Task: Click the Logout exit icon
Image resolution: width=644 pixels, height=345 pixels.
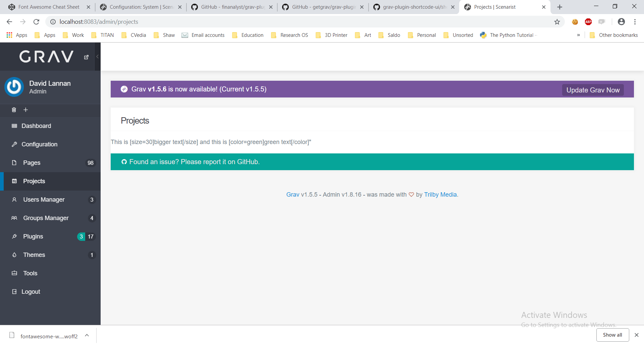Action: click(14, 292)
